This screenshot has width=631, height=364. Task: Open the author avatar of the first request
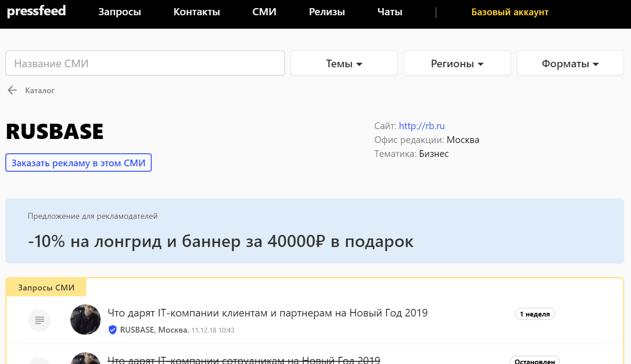(x=85, y=320)
